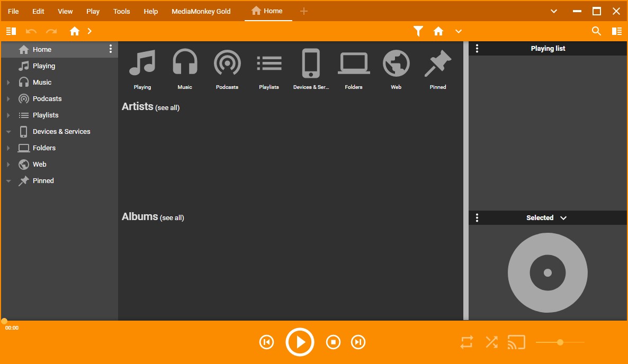Toggle repeat playback mode

[x=466, y=342]
